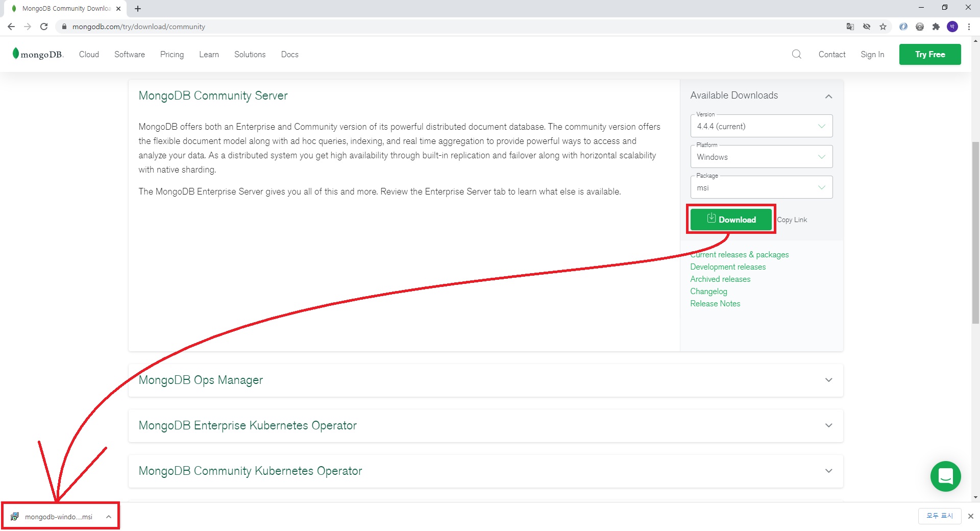Bookmark this page with the star icon
980x531 pixels.
883,27
